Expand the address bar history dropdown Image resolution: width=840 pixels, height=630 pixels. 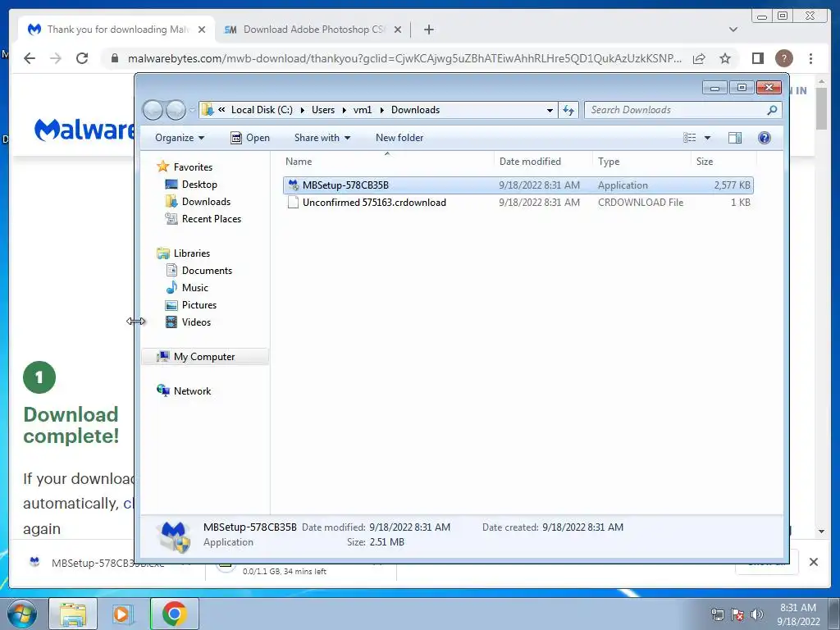550,110
